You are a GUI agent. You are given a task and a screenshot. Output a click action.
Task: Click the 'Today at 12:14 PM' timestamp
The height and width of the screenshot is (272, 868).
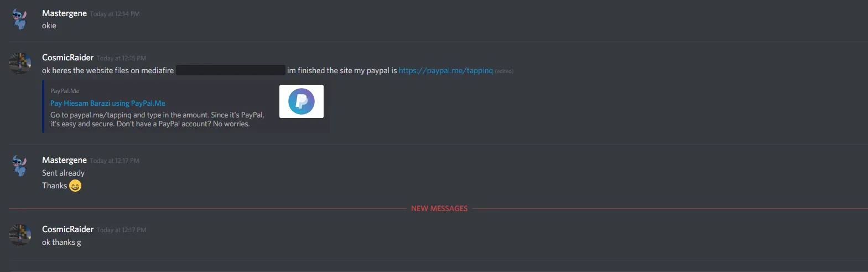pos(115,14)
